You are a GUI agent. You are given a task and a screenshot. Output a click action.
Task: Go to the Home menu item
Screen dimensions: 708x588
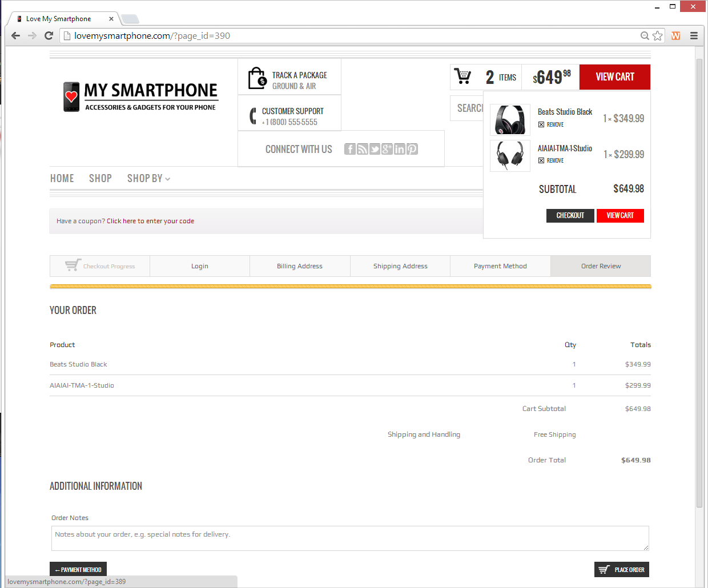62,179
